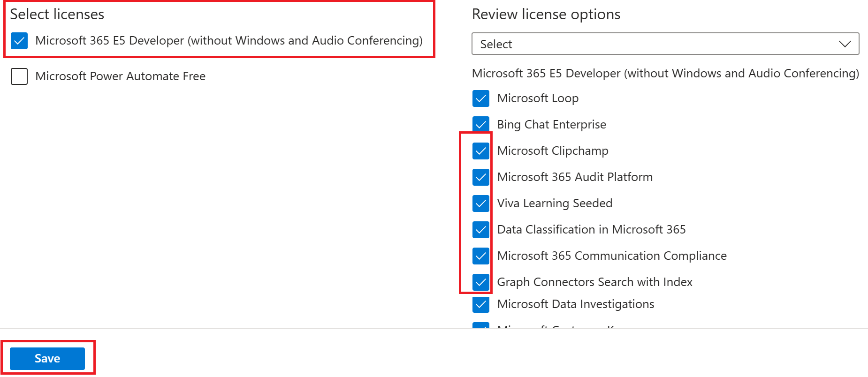Disable the Bing Chat Enterprise checkbox
Screen dimensions: 868x377
tap(481, 125)
